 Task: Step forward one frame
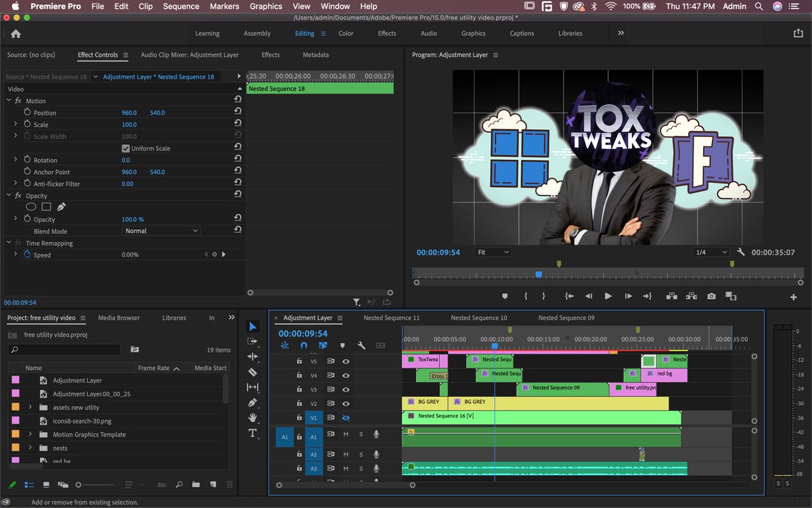628,296
